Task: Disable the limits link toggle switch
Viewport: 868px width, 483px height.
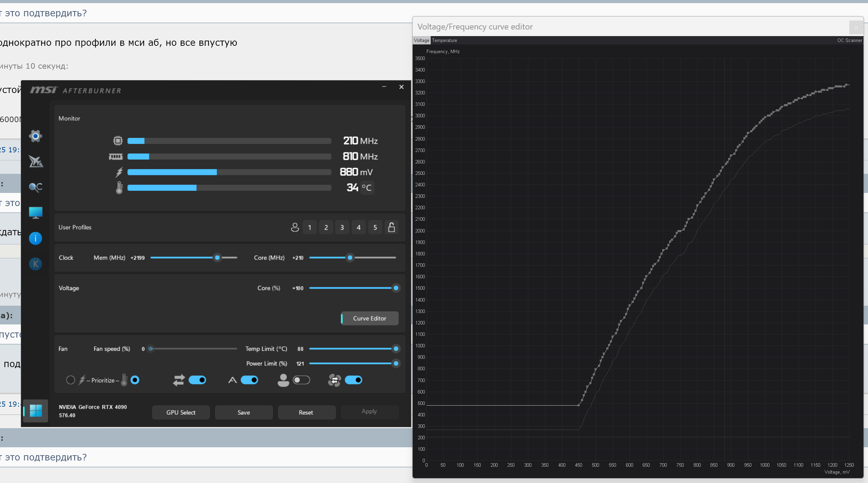Action: tap(197, 380)
